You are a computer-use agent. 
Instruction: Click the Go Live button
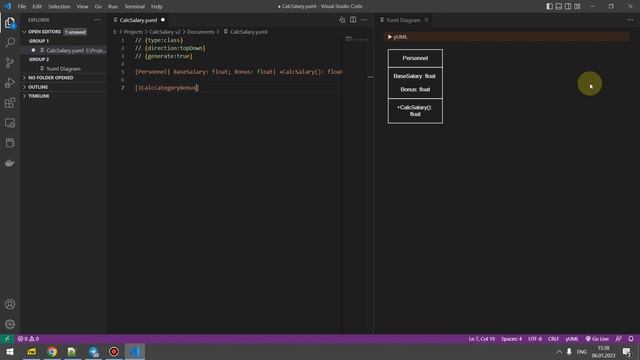click(x=597, y=339)
